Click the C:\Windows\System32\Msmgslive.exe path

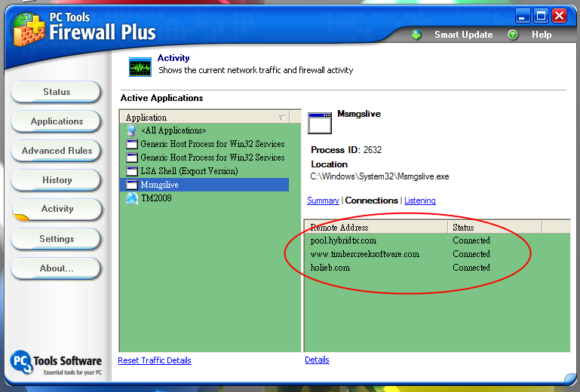coord(379,176)
